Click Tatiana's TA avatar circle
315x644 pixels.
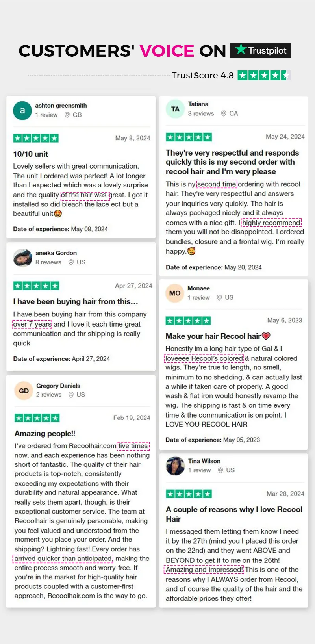[175, 109]
